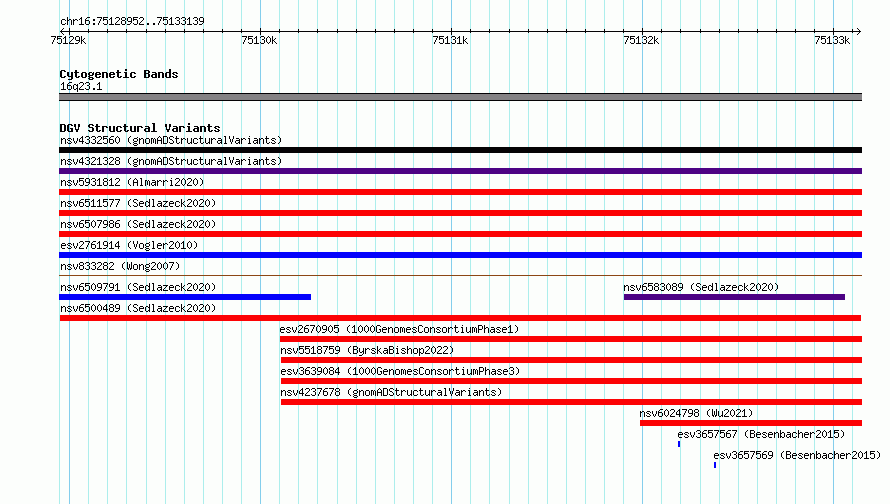This screenshot has height=504, width=890.
Task: Select the purple nsv4321328 variant bar
Action: click(460, 171)
